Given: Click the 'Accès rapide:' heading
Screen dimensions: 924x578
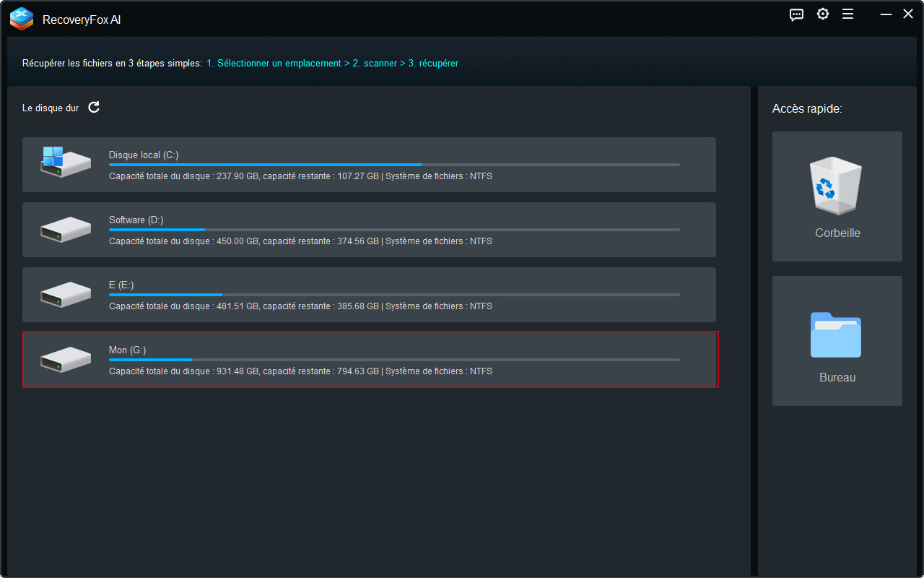Looking at the screenshot, I should click(807, 109).
